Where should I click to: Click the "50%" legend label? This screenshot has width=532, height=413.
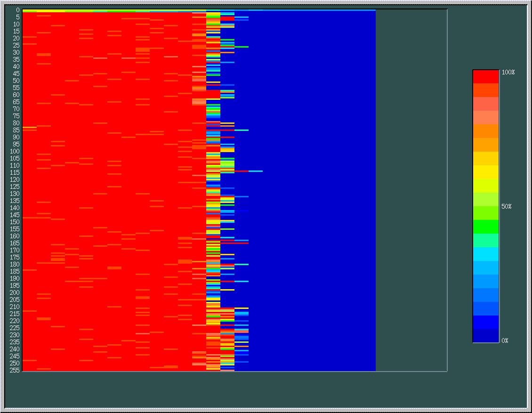click(506, 207)
